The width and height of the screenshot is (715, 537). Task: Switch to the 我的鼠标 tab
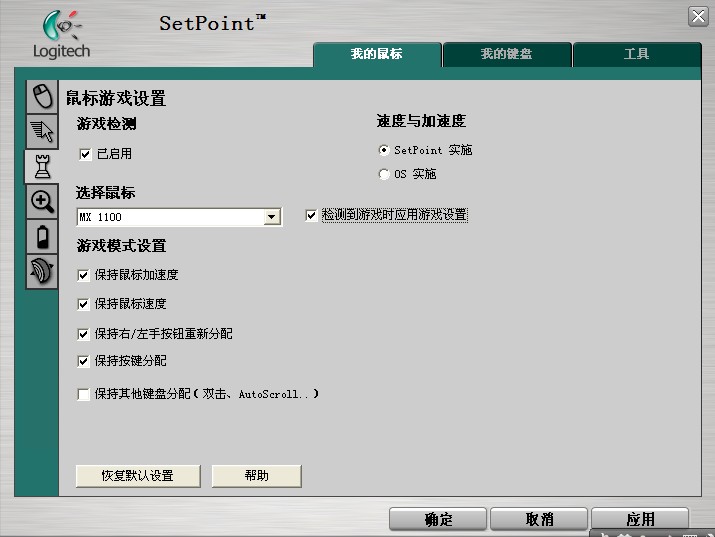[x=377, y=54]
